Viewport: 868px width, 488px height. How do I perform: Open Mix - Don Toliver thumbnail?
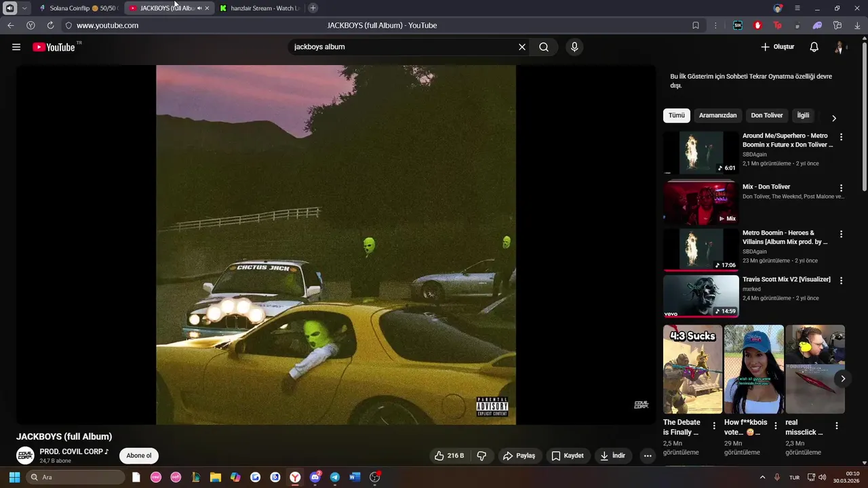701,201
